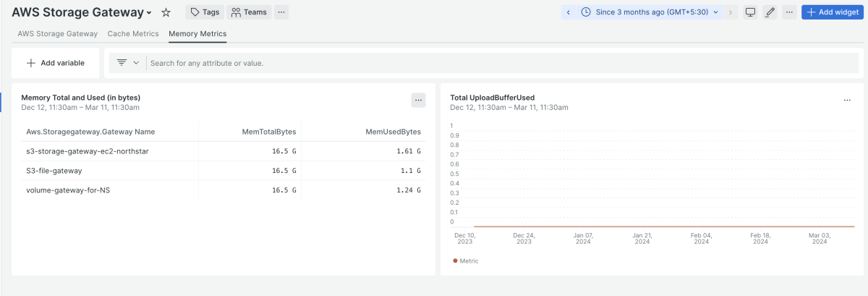The image size is (868, 296).
Task: Select the volume-gateway-for-NS row name
Action: 68,190
